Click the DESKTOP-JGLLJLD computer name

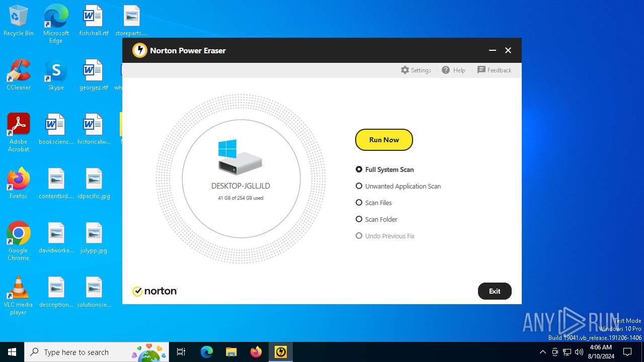pos(240,186)
